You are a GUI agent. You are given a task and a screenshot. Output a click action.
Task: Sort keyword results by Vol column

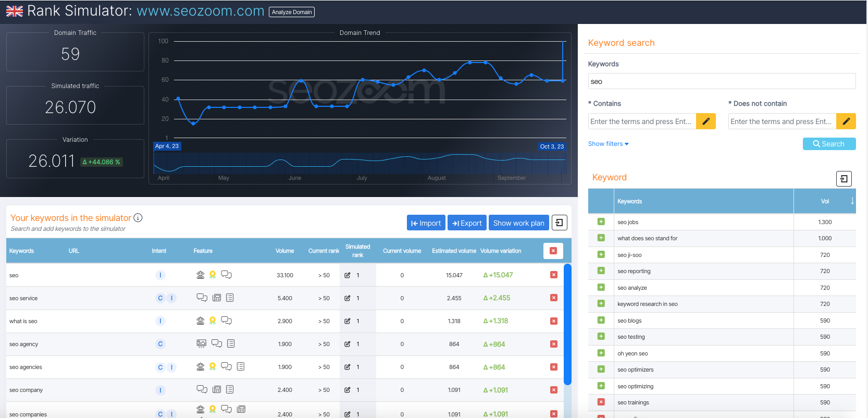tap(825, 201)
